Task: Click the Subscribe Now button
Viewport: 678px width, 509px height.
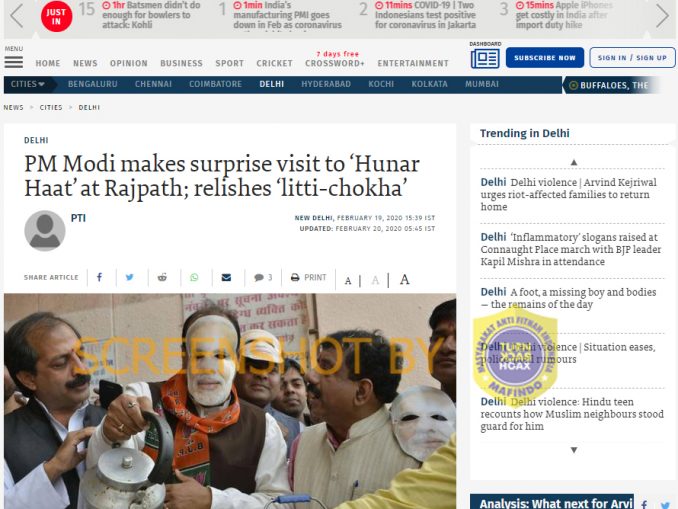Action: click(x=545, y=58)
